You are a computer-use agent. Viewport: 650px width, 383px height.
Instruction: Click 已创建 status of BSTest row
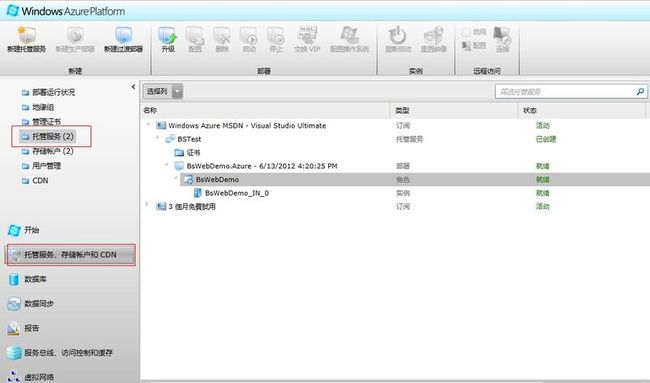point(546,139)
